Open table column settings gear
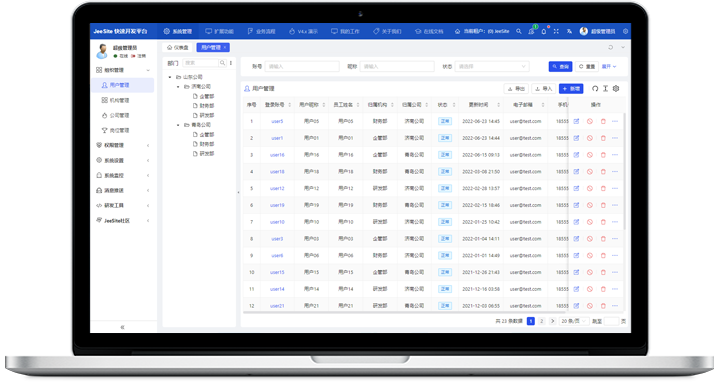 [x=616, y=88]
